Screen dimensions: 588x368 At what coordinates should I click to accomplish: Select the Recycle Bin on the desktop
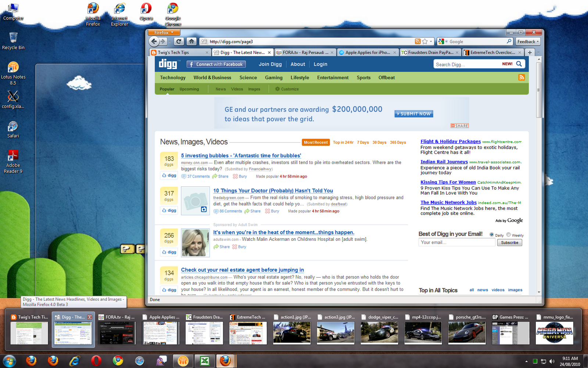point(13,41)
